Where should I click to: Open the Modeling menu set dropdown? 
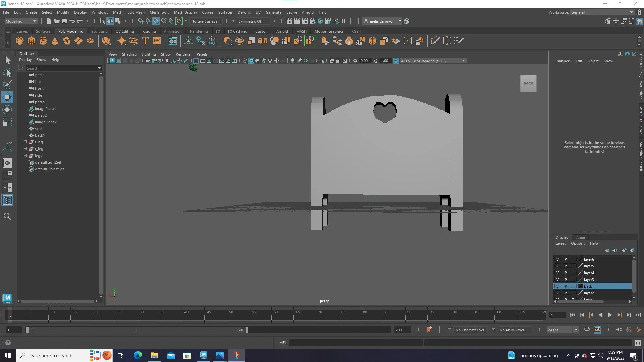(x=34, y=21)
